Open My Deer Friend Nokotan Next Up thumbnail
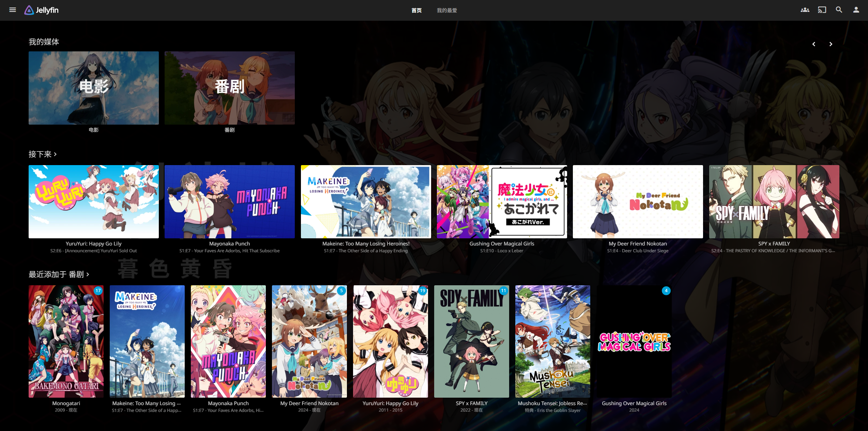 coord(638,202)
